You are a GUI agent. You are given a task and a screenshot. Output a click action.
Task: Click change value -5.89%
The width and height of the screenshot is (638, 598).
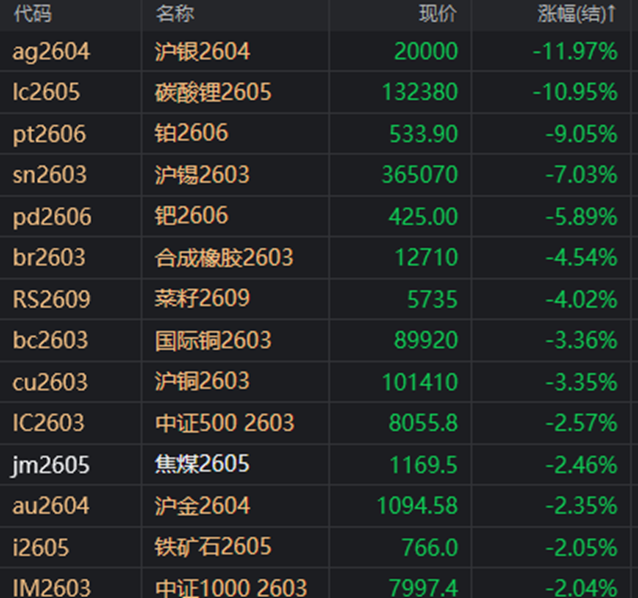point(581,216)
